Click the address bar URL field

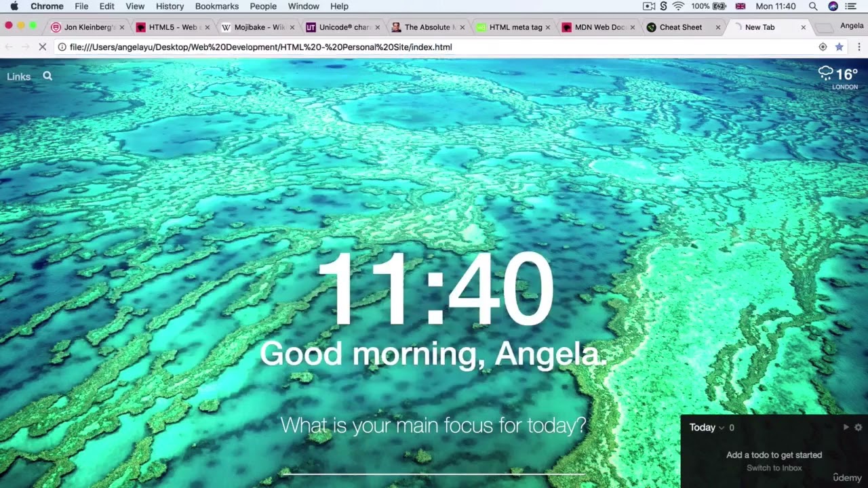tap(434, 47)
